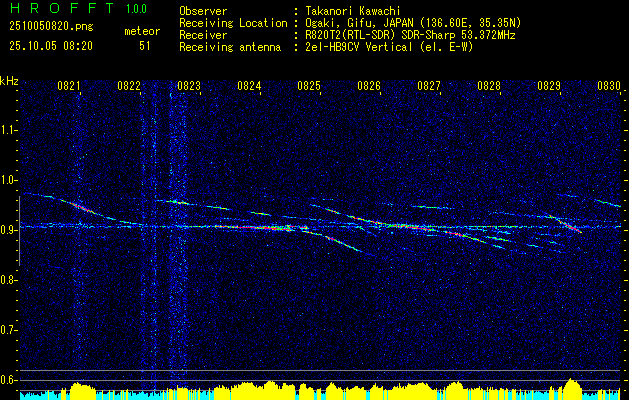This screenshot has height=400, width=629.
Task: Click the kHz axis unit label
Action: tap(9, 81)
